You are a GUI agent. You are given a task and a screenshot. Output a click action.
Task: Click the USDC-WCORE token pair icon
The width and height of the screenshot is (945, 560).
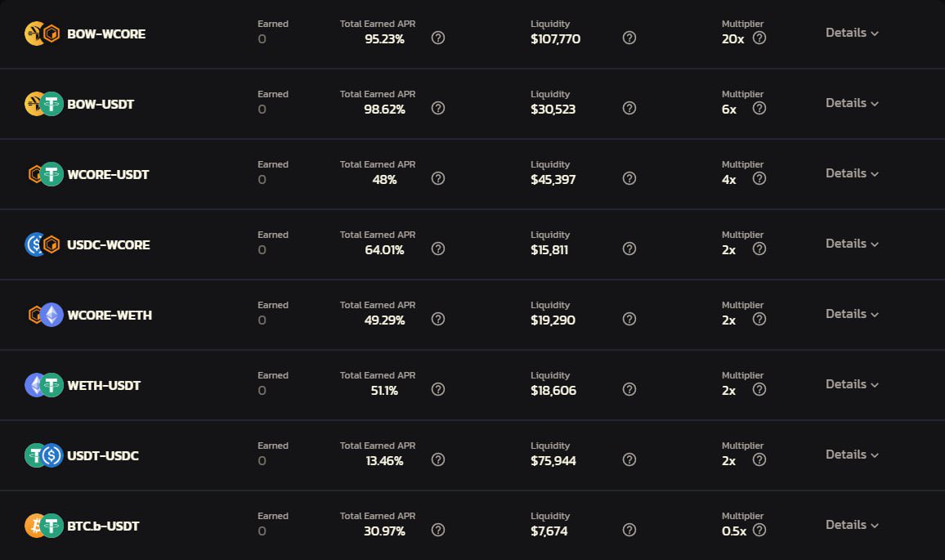click(43, 244)
